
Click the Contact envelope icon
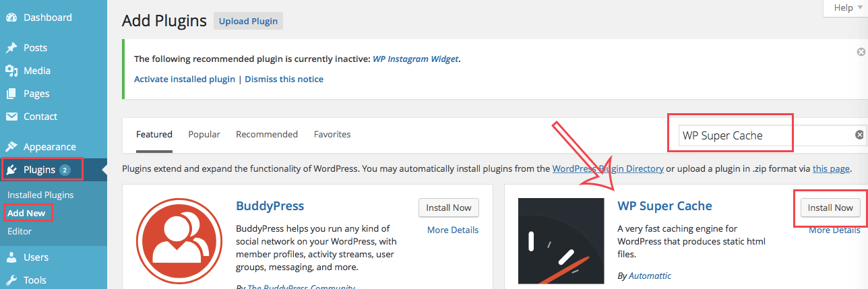(x=11, y=117)
